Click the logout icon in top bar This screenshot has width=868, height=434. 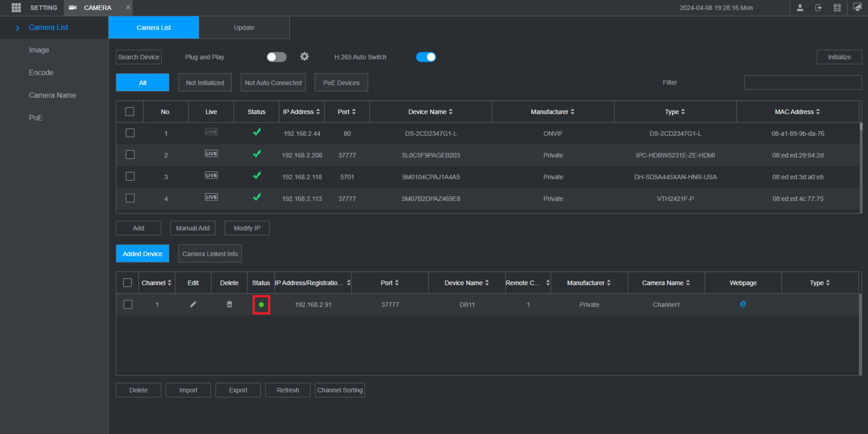[x=818, y=8]
